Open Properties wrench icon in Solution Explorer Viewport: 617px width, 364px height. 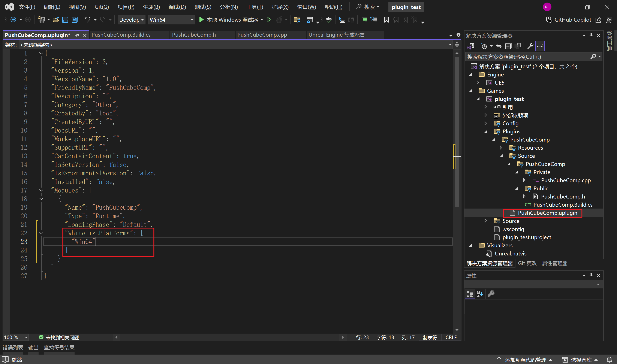(x=530, y=46)
